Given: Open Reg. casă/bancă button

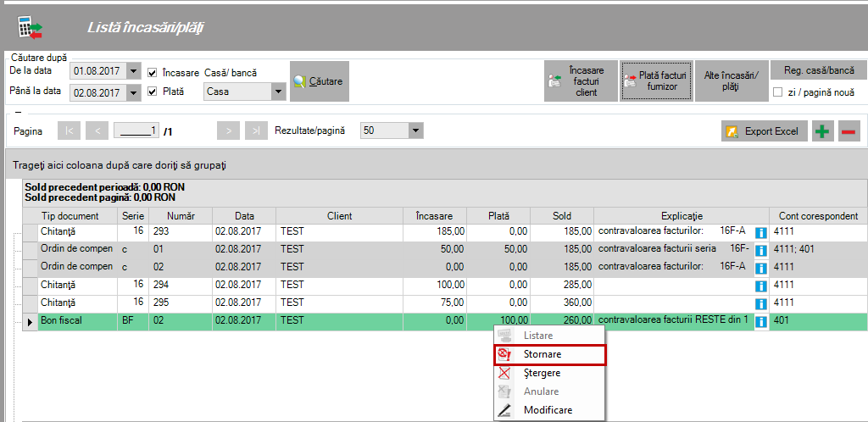Looking at the screenshot, I should pos(819,71).
